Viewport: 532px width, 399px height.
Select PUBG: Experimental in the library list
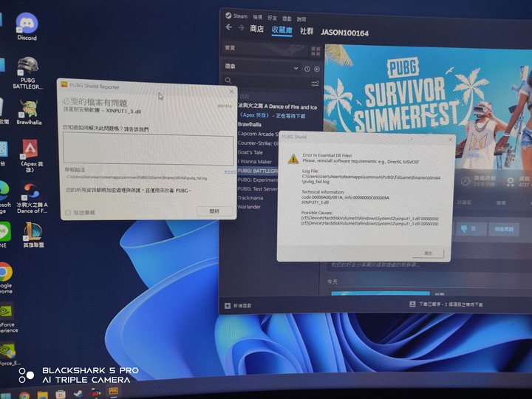point(258,180)
